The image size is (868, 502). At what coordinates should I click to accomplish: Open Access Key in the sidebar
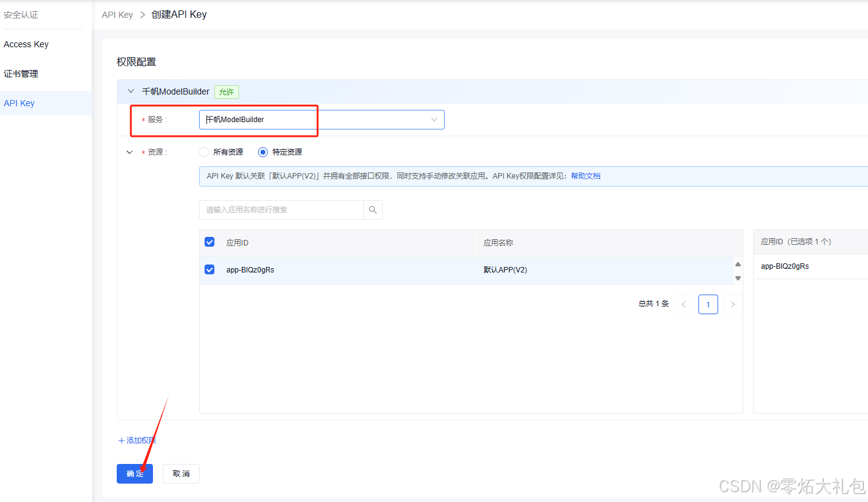click(x=26, y=44)
